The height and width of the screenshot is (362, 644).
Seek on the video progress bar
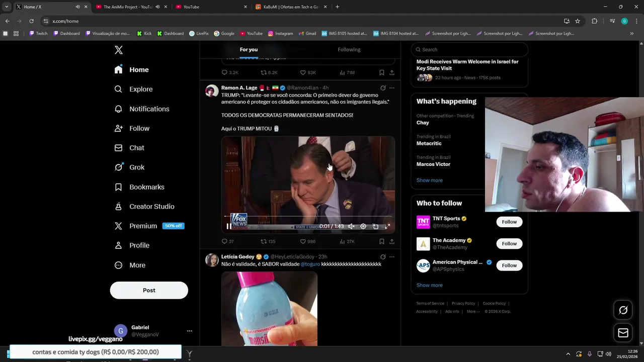click(x=308, y=216)
